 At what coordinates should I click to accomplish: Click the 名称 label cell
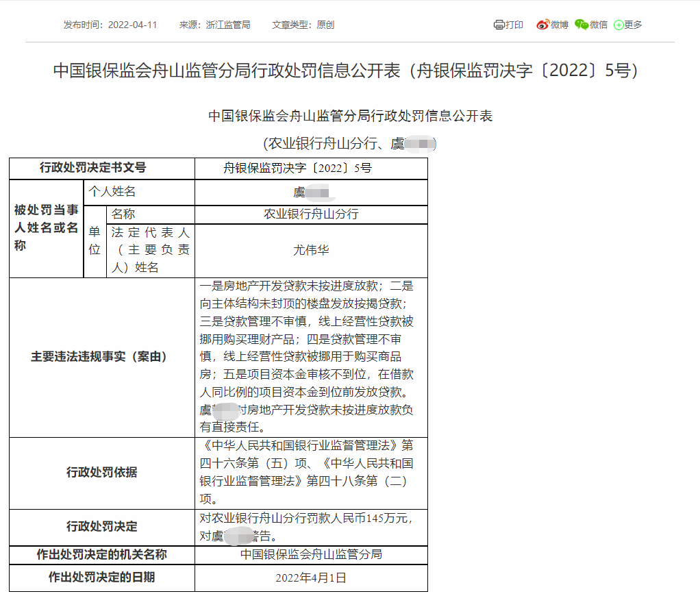(x=151, y=214)
